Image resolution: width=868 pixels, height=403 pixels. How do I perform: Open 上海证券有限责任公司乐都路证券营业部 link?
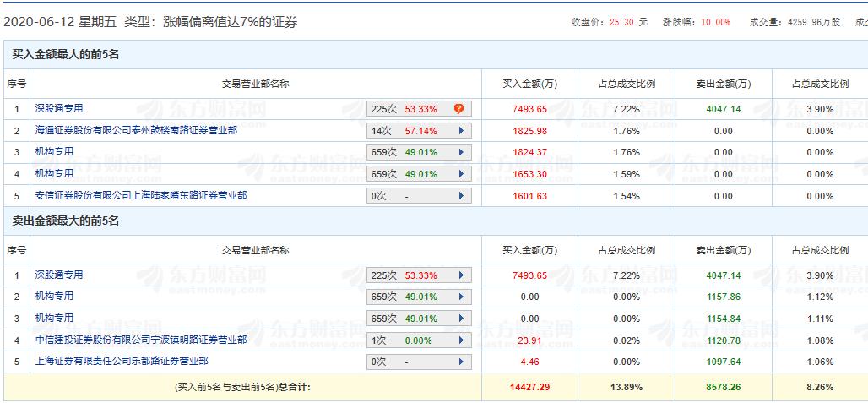pos(122,362)
